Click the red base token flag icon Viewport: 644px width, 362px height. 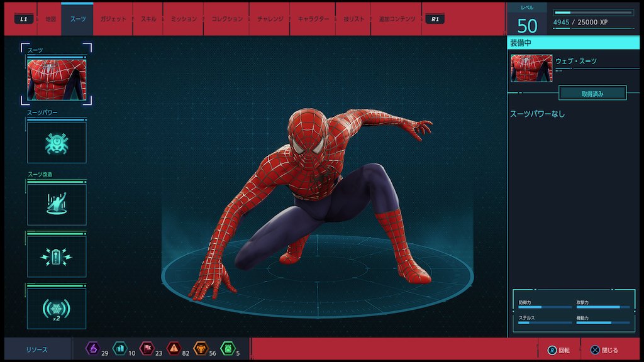point(147,348)
